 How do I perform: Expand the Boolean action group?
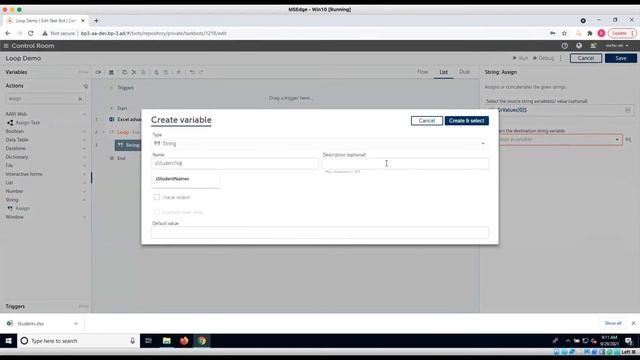(x=84, y=131)
